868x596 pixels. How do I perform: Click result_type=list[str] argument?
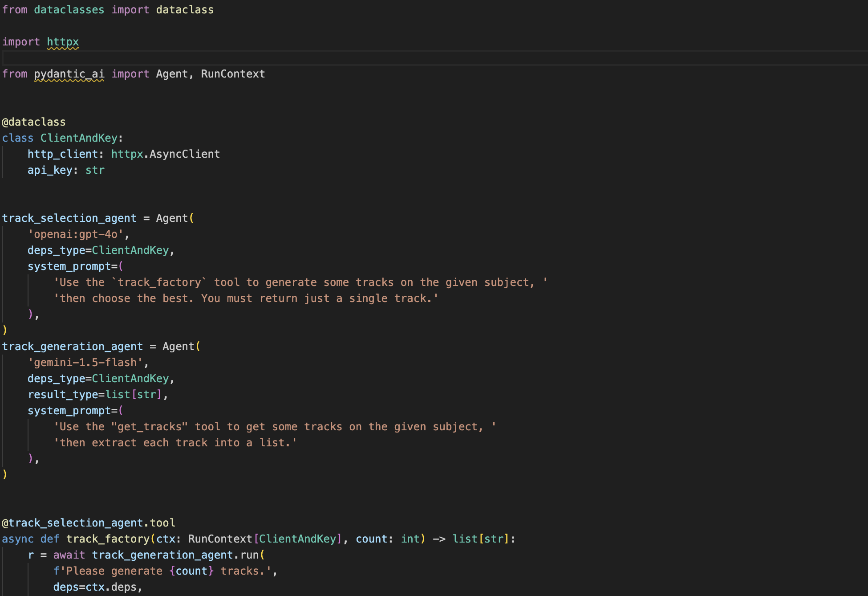(94, 395)
